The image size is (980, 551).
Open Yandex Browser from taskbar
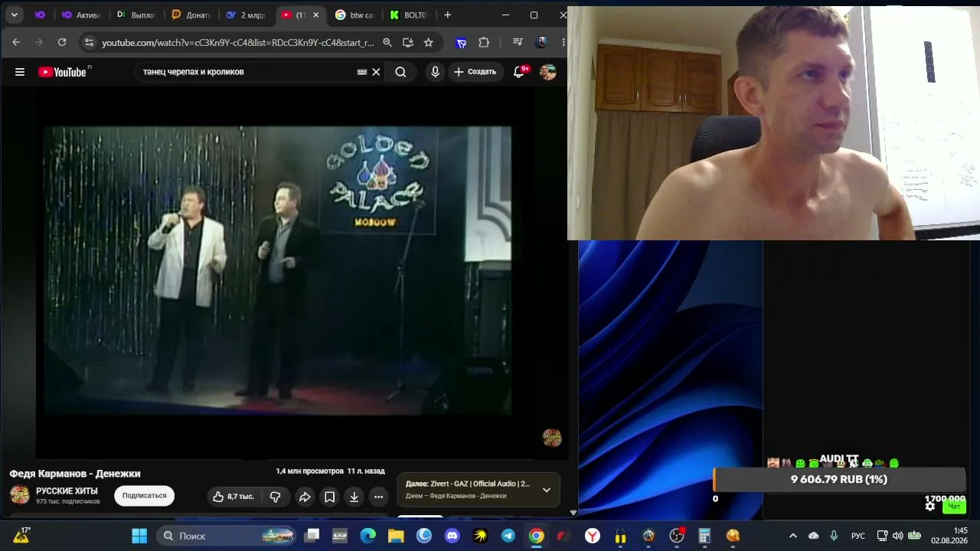click(593, 536)
